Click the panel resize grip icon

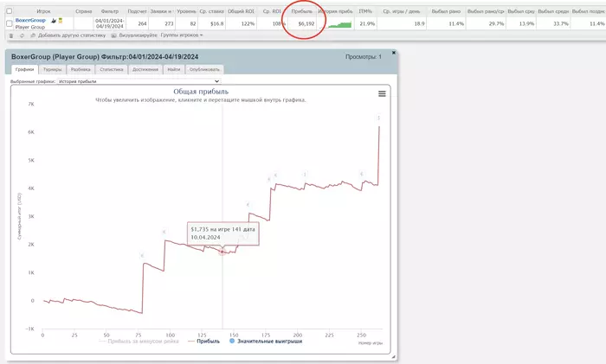(x=394, y=357)
